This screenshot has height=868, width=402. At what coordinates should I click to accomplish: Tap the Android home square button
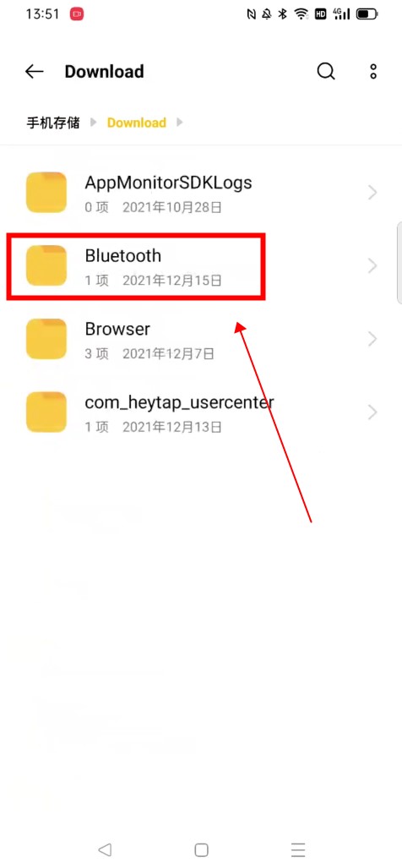pyautogui.click(x=201, y=849)
